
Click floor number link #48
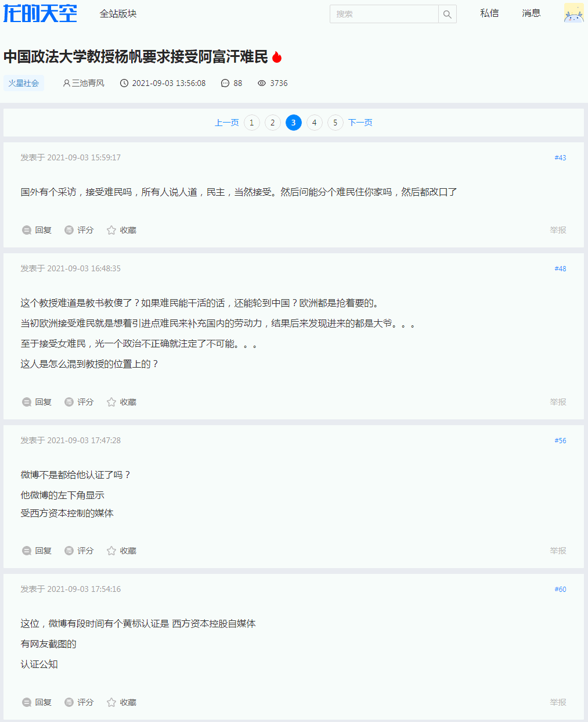click(560, 268)
